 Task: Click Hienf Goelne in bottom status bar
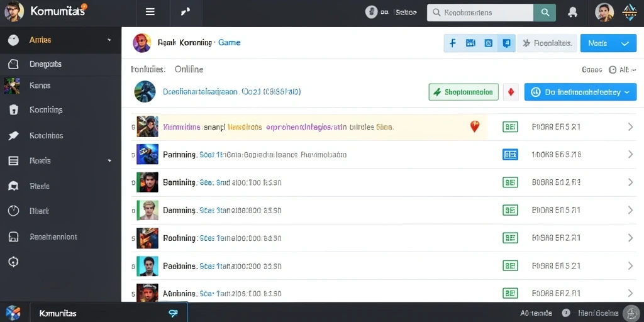(x=598, y=313)
